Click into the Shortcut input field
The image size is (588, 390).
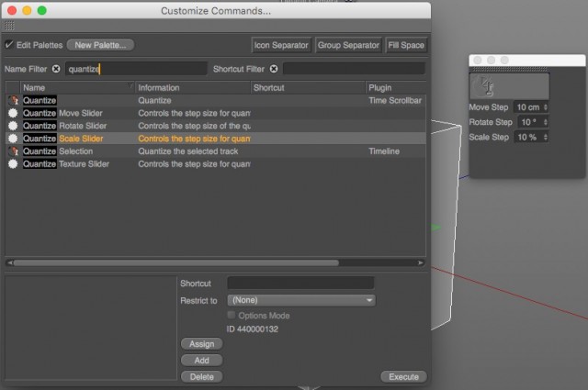point(300,284)
